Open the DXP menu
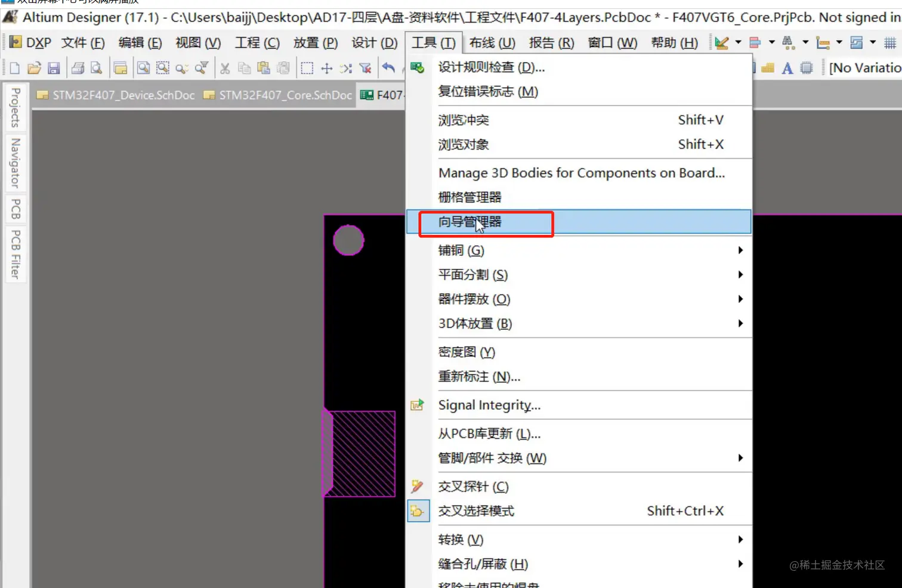 31,43
